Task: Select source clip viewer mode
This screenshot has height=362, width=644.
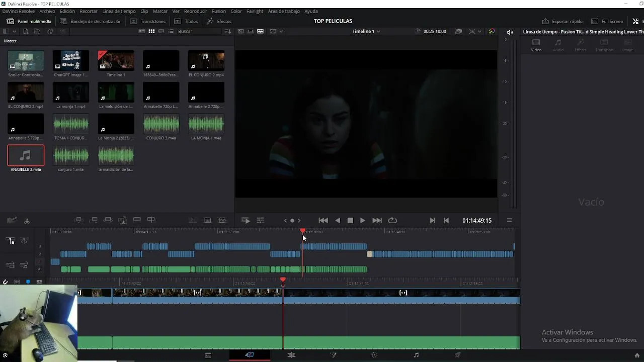Action: click(240, 31)
